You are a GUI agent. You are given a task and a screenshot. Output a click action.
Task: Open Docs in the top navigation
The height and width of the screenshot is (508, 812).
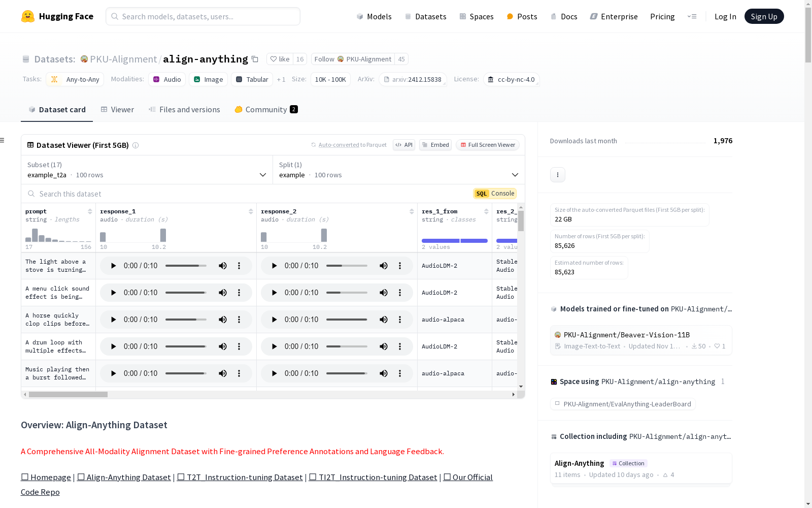(x=564, y=16)
